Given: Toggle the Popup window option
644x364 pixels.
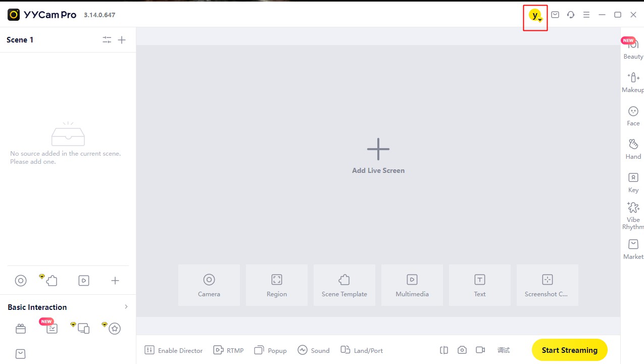Looking at the screenshot, I should (270, 350).
